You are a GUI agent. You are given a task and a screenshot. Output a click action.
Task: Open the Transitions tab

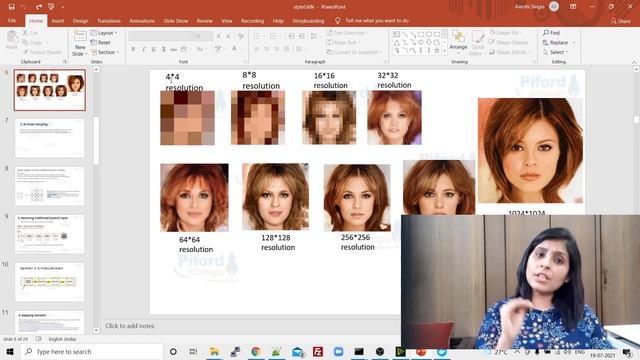click(109, 21)
